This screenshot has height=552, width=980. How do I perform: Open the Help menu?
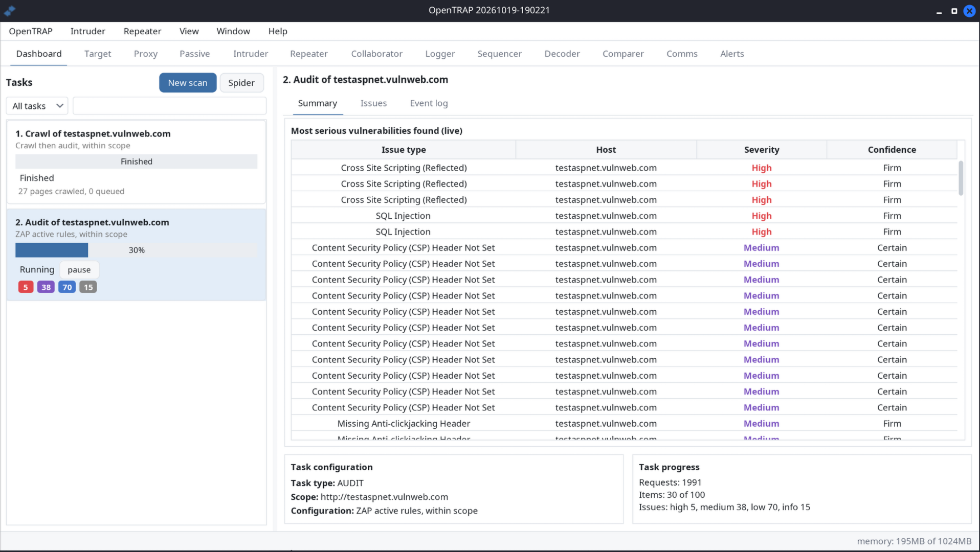point(278,31)
